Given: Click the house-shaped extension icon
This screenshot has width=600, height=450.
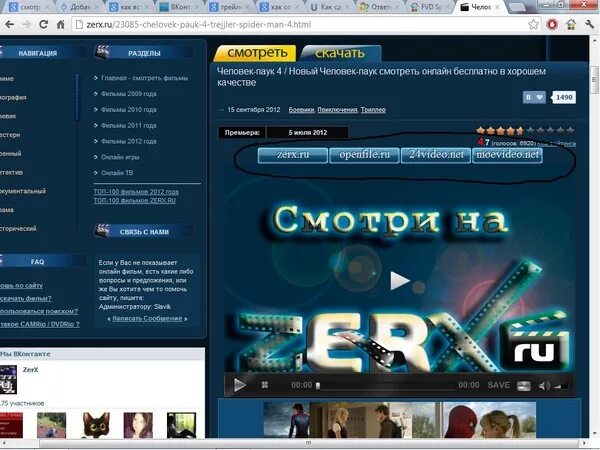Looking at the screenshot, I should coord(571,24).
